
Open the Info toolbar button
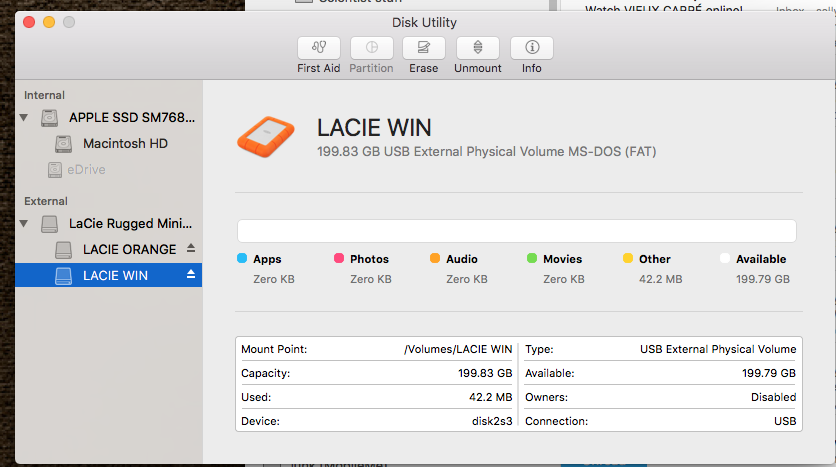[x=532, y=48]
